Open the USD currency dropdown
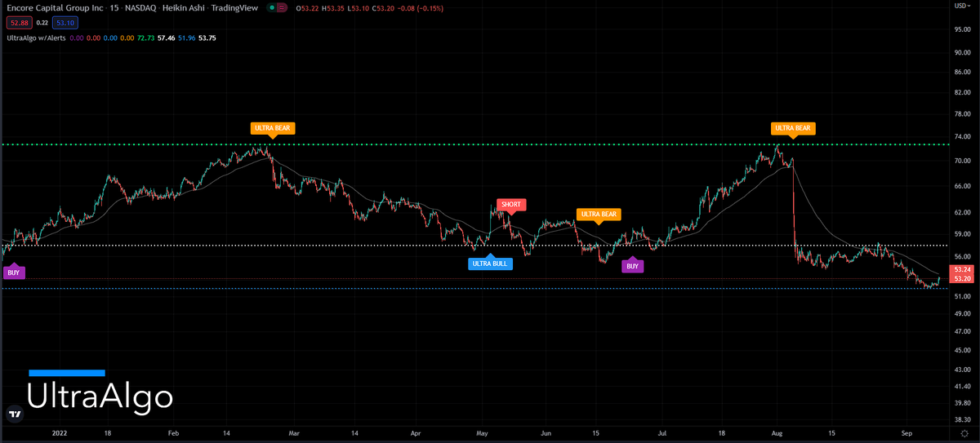Image resolution: width=980 pixels, height=443 pixels. click(961, 7)
